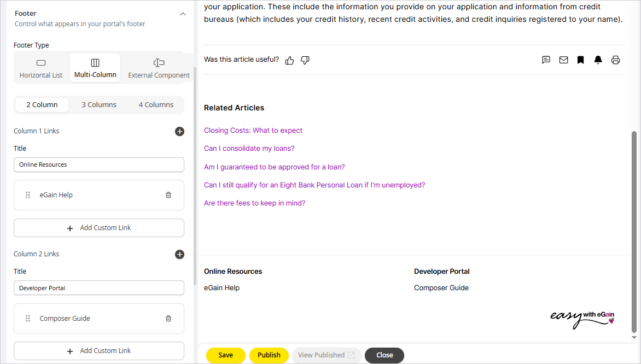Viewport: 641px width, 364px height.
Task: Switch to 4 Columns layout
Action: coord(156,105)
